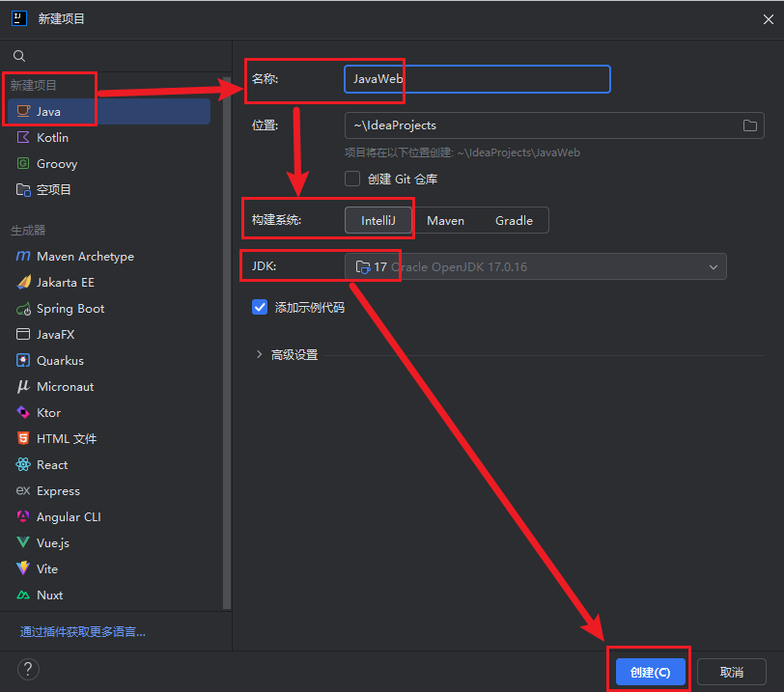Browse location with the folder icon

749,125
